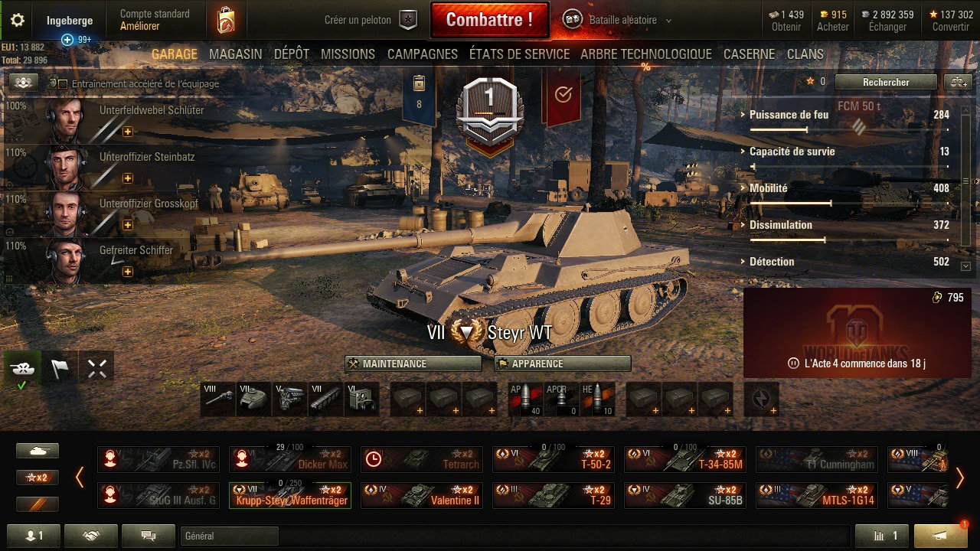980x551 pixels.
Task: Open the MAINTENANCE button
Action: tap(413, 364)
